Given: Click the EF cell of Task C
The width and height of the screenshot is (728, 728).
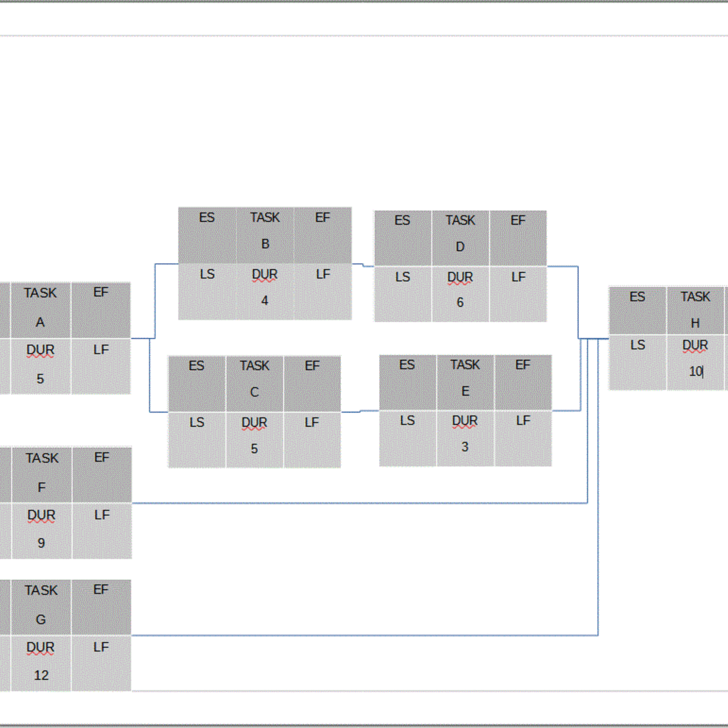Looking at the screenshot, I should pos(312,383).
